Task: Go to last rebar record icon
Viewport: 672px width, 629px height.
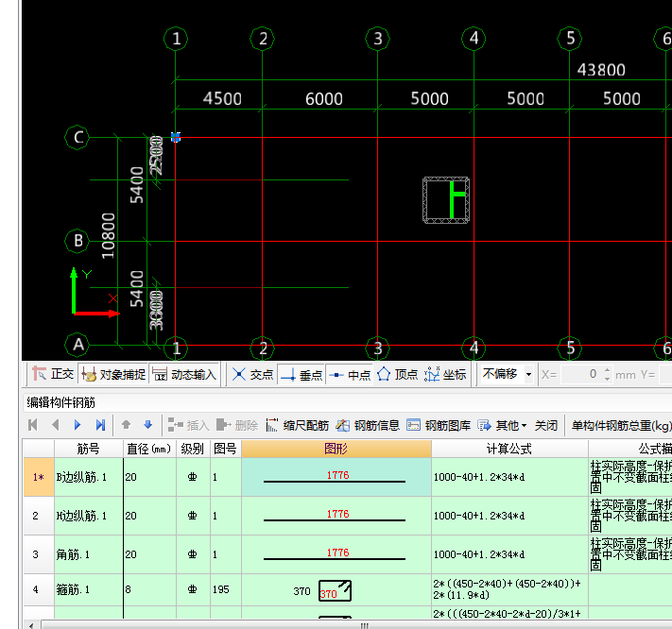Action: pyautogui.click(x=100, y=425)
